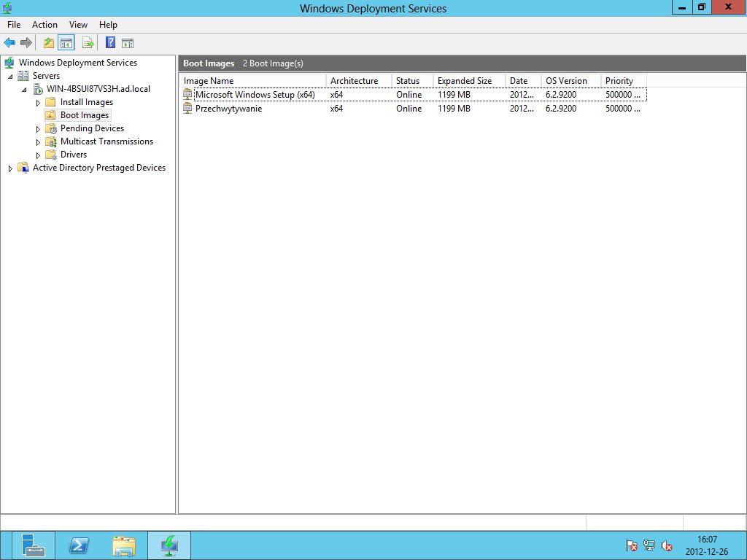Click the Microsoft Windows Setup (x64) image icon
This screenshot has height=560, width=747.
tap(187, 94)
